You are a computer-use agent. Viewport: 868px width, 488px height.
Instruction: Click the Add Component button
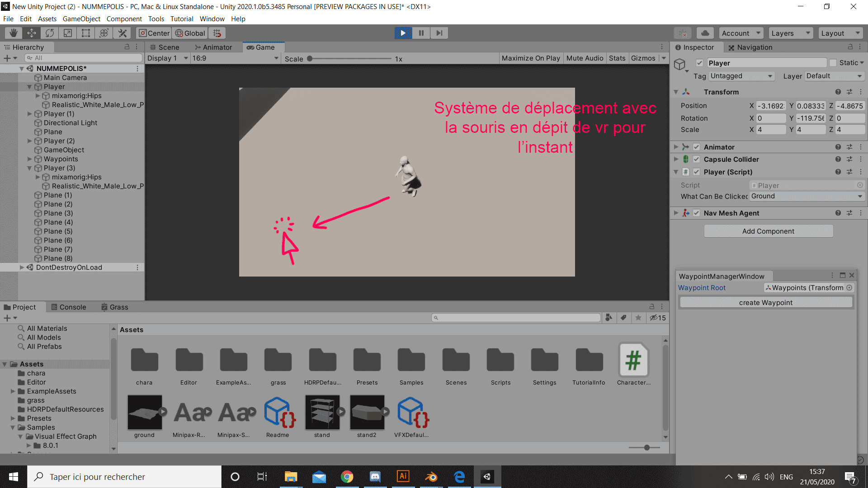pos(768,231)
